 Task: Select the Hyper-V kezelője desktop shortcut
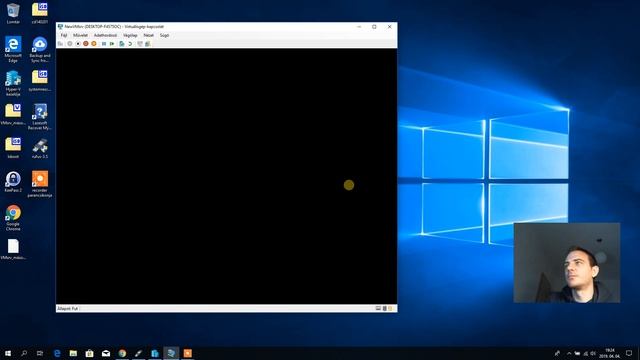pyautogui.click(x=13, y=83)
